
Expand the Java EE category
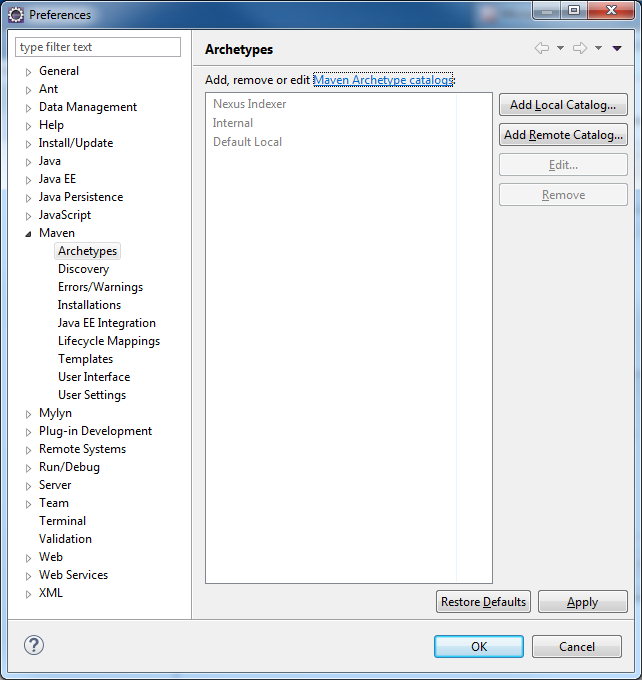[29, 179]
